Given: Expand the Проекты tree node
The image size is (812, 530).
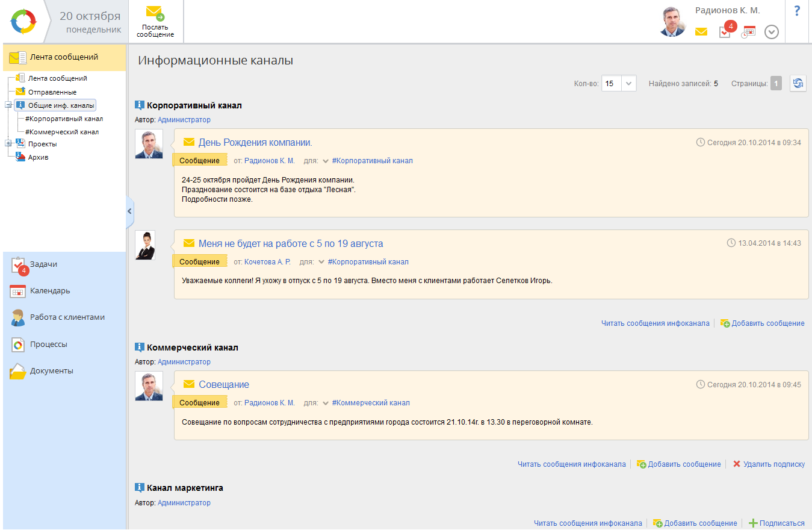Looking at the screenshot, I should tap(8, 144).
